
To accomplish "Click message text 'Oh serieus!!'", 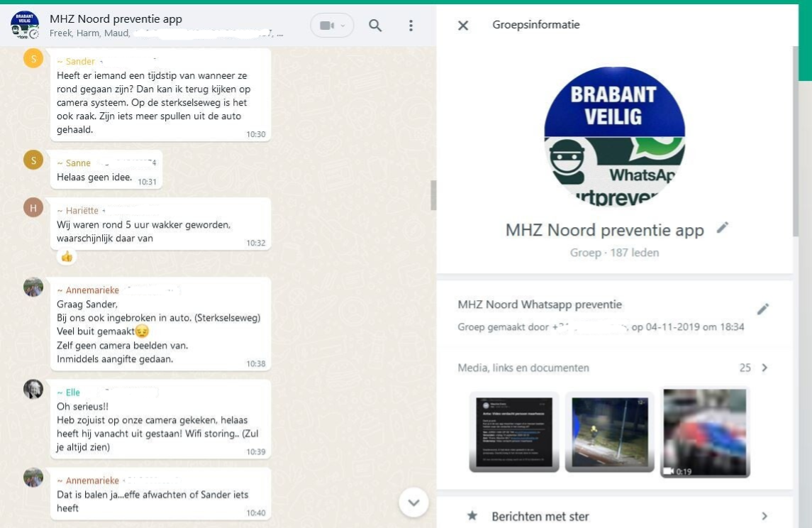I will pyautogui.click(x=82, y=406).
